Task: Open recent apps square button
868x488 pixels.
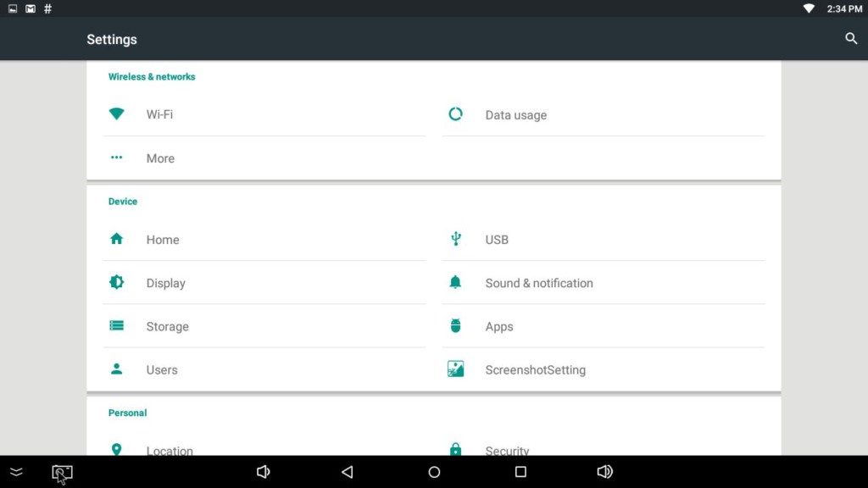Action: [x=520, y=472]
